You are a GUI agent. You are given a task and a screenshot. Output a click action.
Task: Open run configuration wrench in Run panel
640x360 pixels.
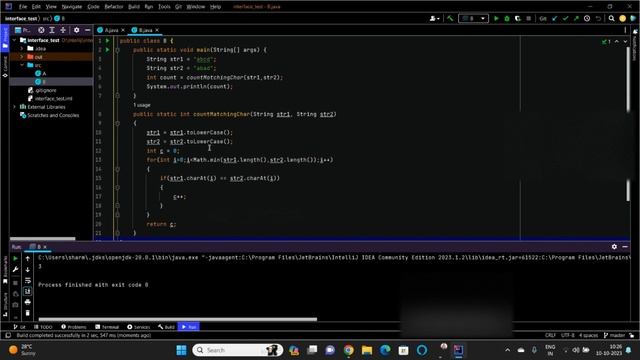click(x=16, y=269)
